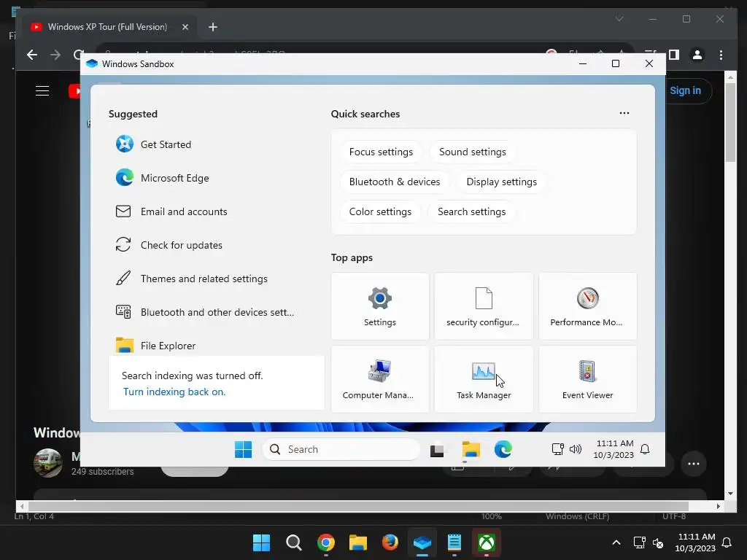Click sandbox Start button

coord(244,449)
